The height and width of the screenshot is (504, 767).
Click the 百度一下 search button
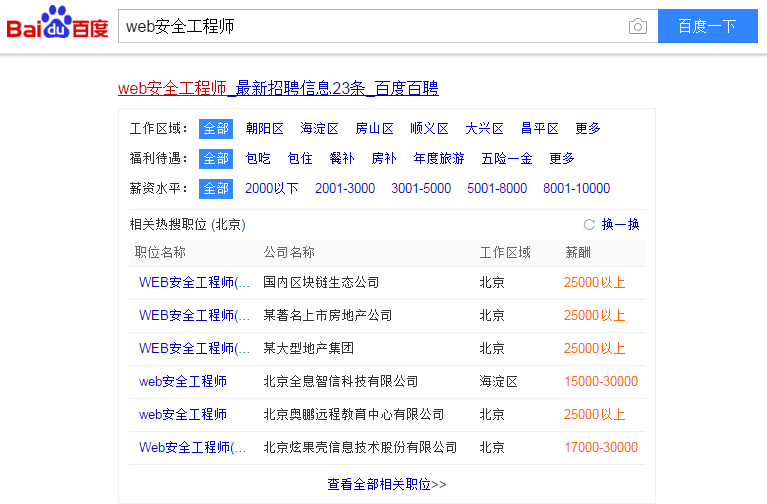click(x=707, y=26)
